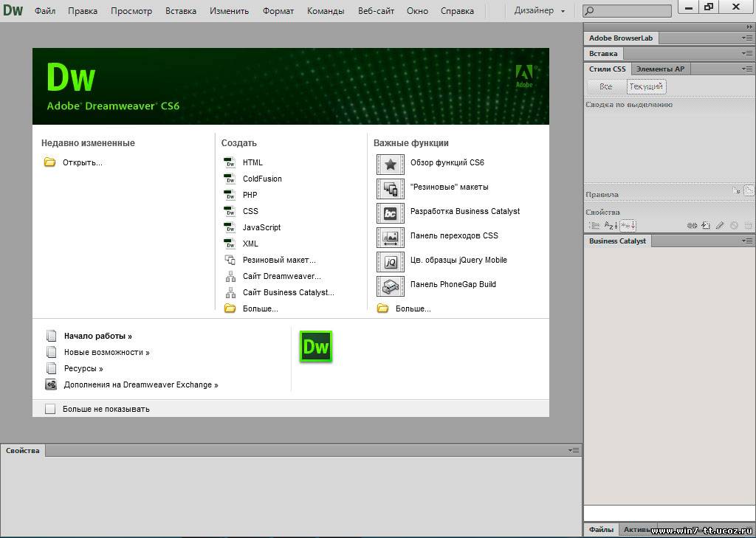This screenshot has height=538, width=756.
Task: Click the folder icon next to Открыть
Action: pyautogui.click(x=49, y=162)
